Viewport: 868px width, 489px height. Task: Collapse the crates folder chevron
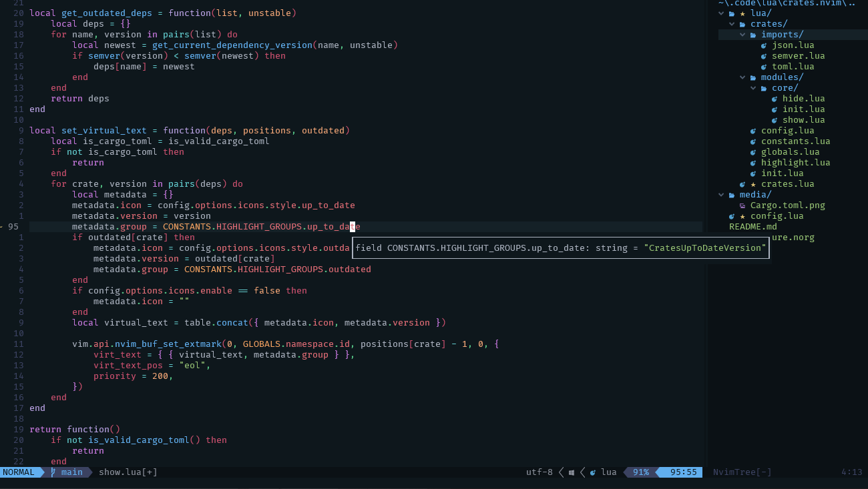(732, 24)
